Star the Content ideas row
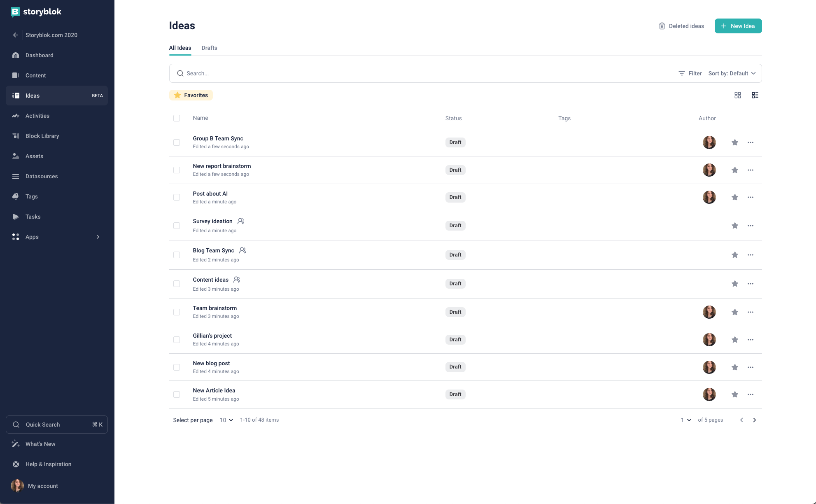816x504 pixels. click(x=735, y=284)
